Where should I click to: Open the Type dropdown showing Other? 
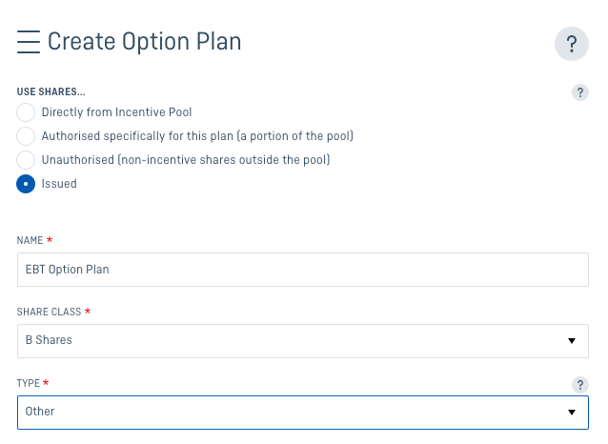click(x=303, y=412)
